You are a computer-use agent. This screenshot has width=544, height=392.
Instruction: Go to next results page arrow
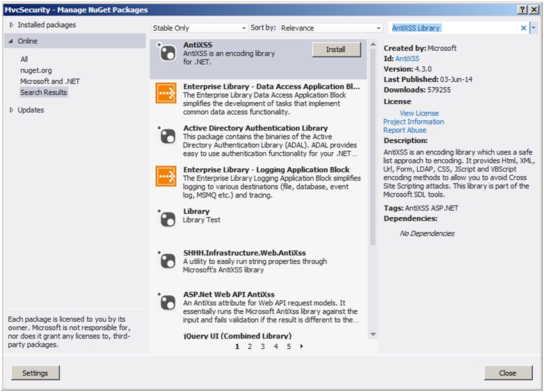(x=301, y=346)
